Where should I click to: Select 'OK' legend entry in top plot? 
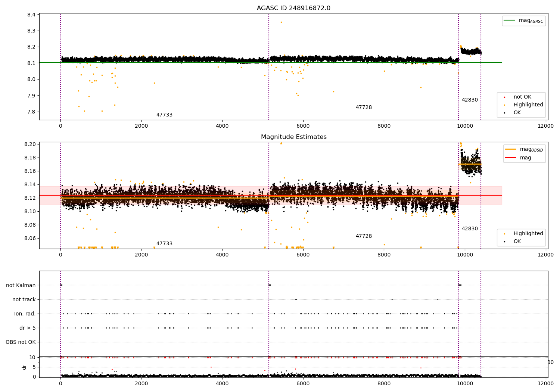click(x=517, y=113)
